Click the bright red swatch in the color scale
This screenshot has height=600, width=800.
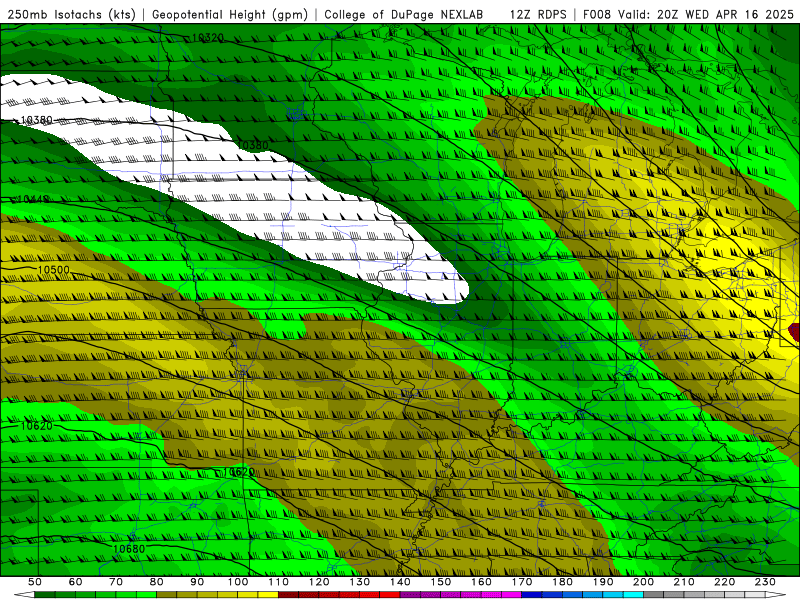click(390, 595)
